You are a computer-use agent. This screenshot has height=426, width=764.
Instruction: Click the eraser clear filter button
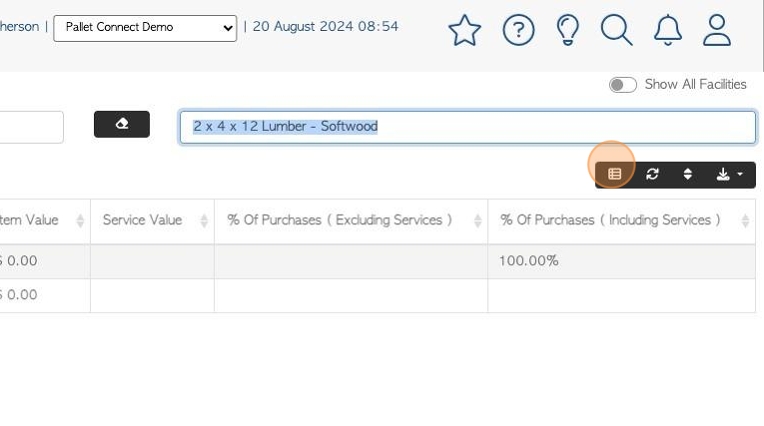point(122,124)
